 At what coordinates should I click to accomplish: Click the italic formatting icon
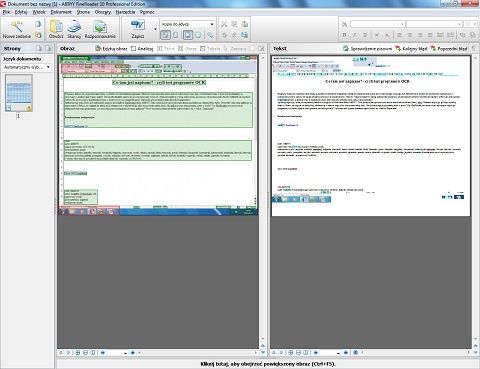point(354,35)
